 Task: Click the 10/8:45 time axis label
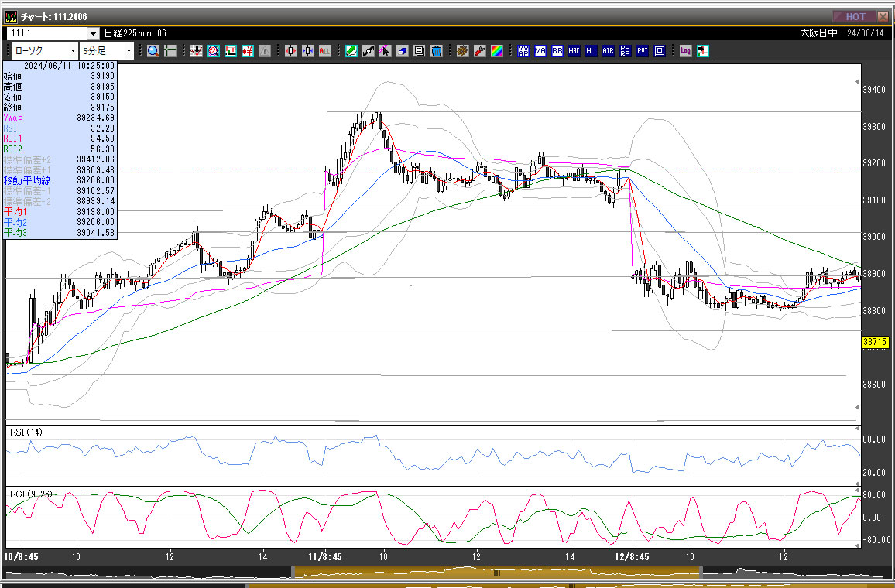pyautogui.click(x=22, y=556)
